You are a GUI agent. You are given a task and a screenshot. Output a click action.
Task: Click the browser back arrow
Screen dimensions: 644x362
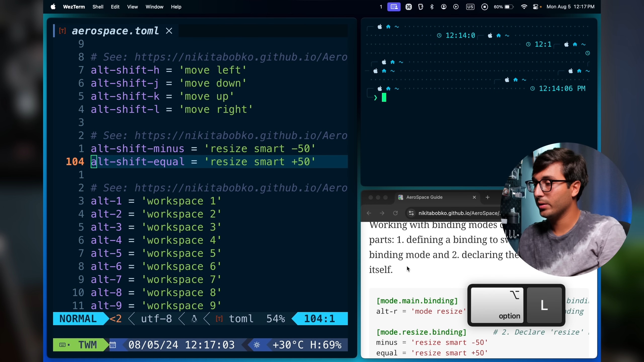[x=369, y=213]
